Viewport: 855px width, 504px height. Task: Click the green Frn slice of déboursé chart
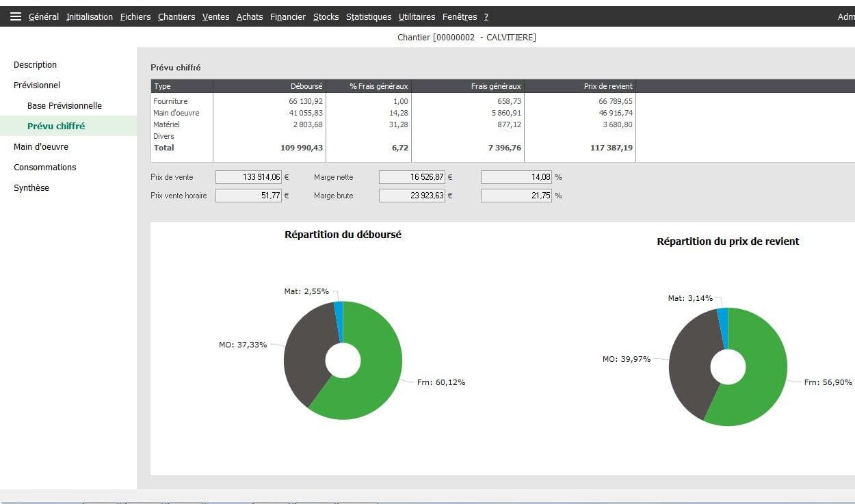tap(369, 383)
